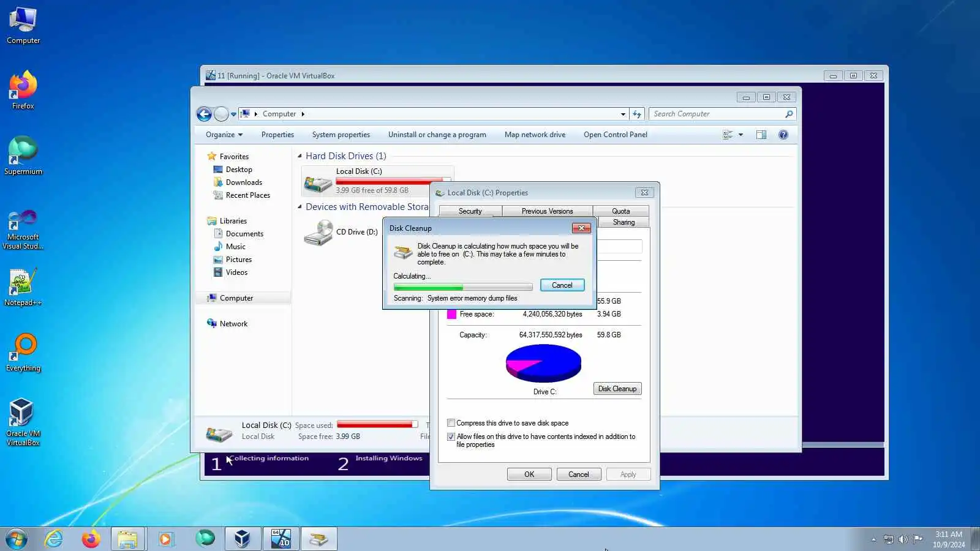Viewport: 980px width, 551px height.
Task: Click Open Control Panel
Action: 615,135
